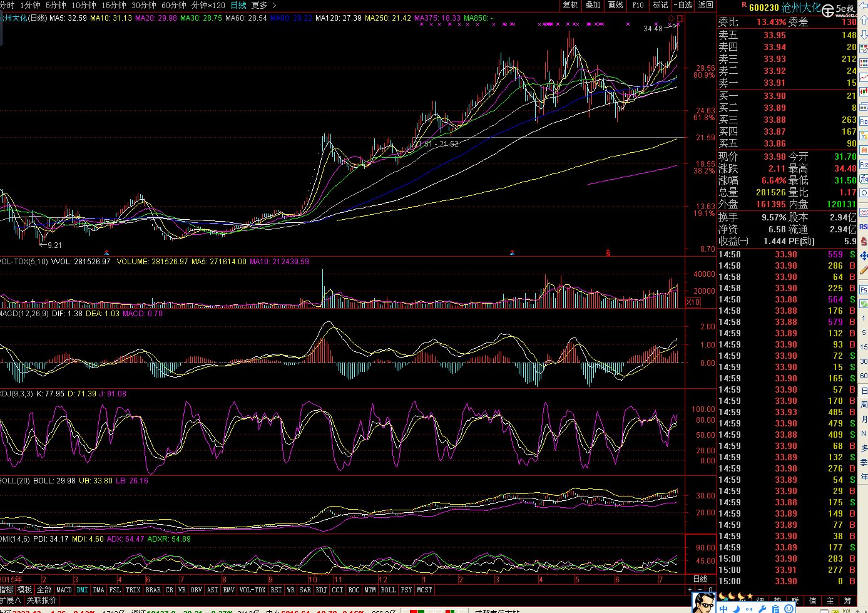Viewport: 868px width, 613px height.
Task: Click 标记 mark button at top
Action: click(x=661, y=5)
